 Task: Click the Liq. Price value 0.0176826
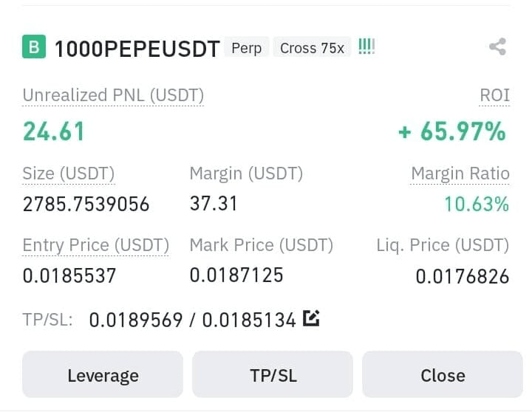(x=463, y=276)
